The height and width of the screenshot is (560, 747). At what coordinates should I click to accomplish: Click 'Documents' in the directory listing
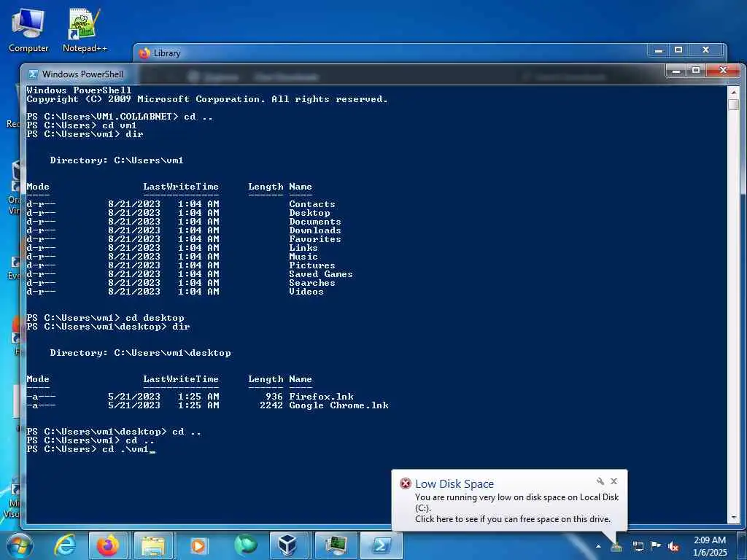coord(315,222)
